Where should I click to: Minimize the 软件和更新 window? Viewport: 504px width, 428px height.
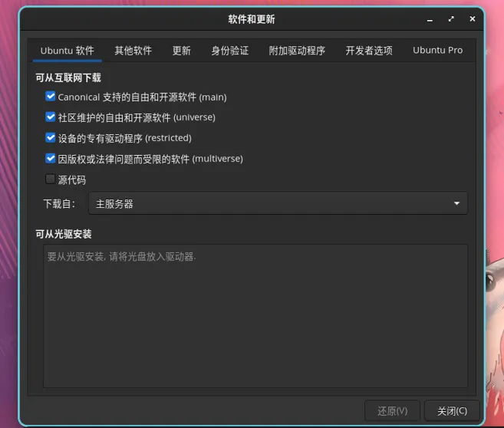[430, 20]
